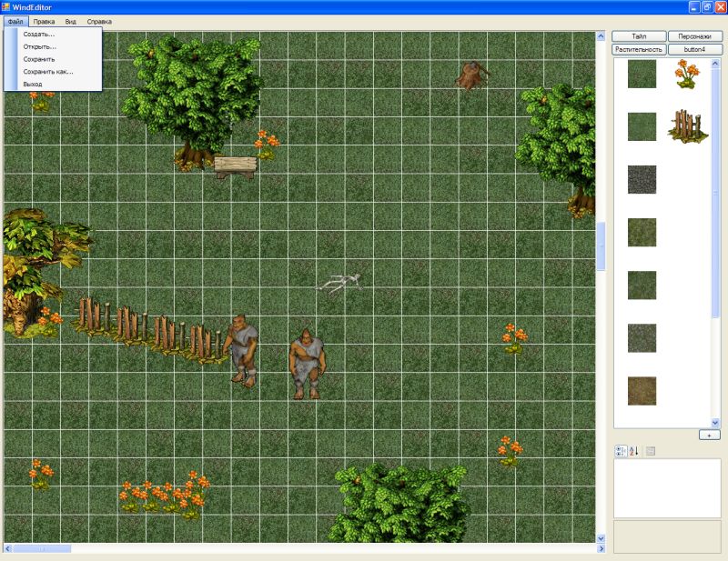728x561 pixels.
Task: Select the brown dirt tile at the palette bottom
Action: pyautogui.click(x=642, y=391)
